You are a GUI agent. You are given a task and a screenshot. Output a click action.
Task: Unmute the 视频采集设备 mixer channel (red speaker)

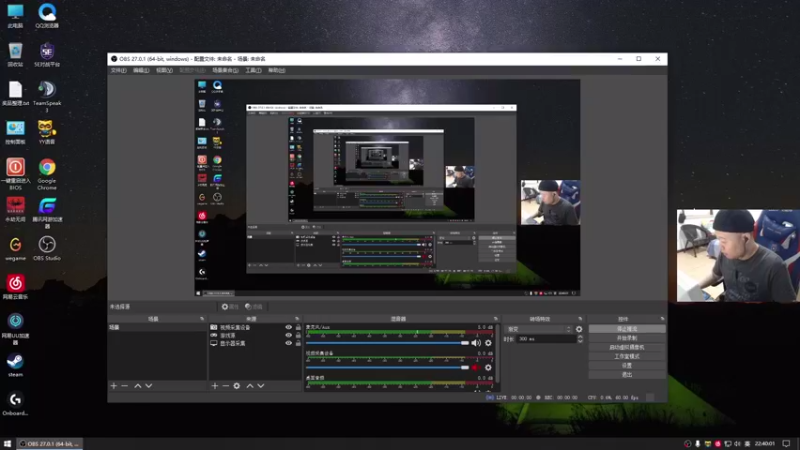pos(476,367)
